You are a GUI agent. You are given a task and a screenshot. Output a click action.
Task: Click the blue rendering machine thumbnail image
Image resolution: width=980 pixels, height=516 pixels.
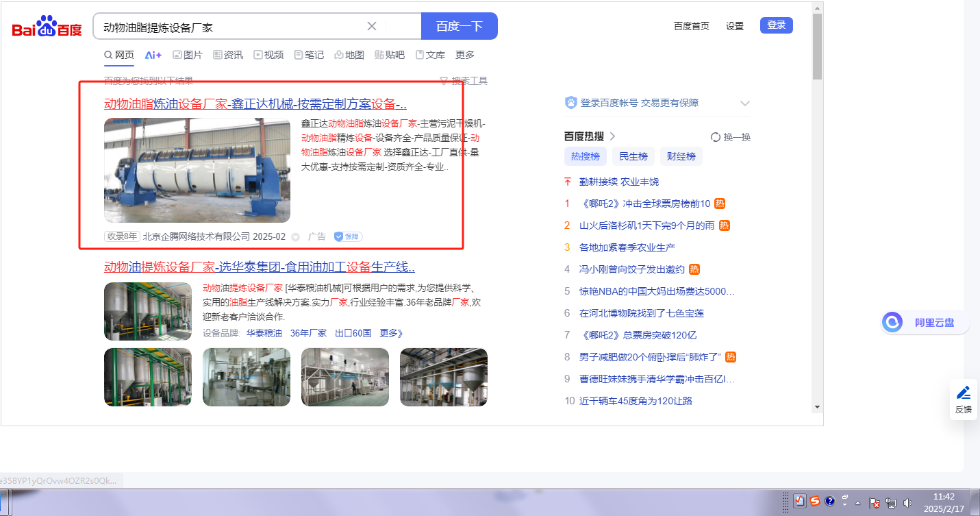tap(197, 171)
